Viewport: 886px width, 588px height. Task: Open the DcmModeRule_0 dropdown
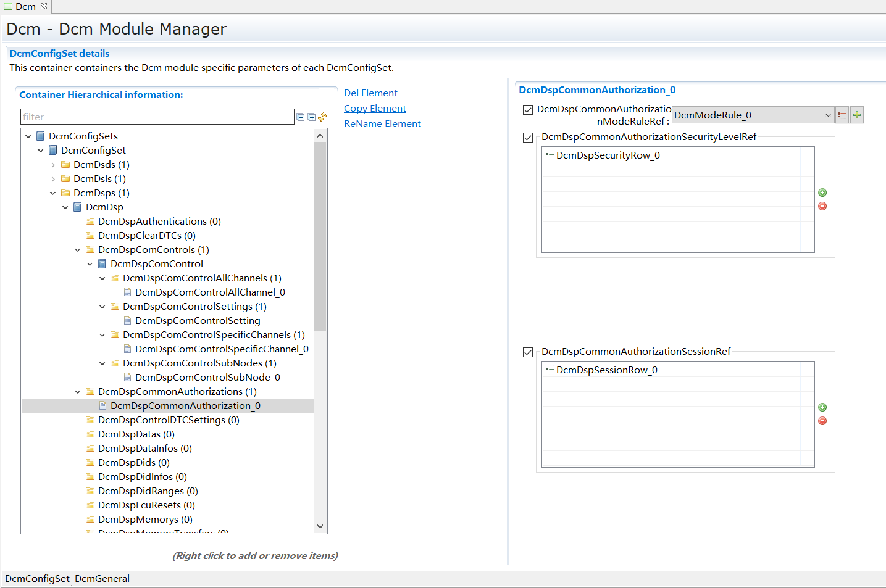[828, 114]
